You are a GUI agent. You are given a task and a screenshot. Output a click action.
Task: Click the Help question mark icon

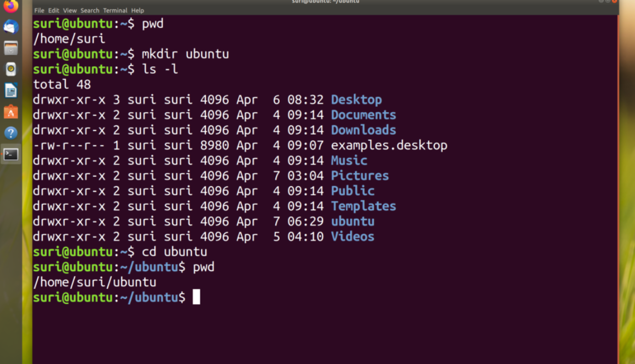click(x=11, y=133)
